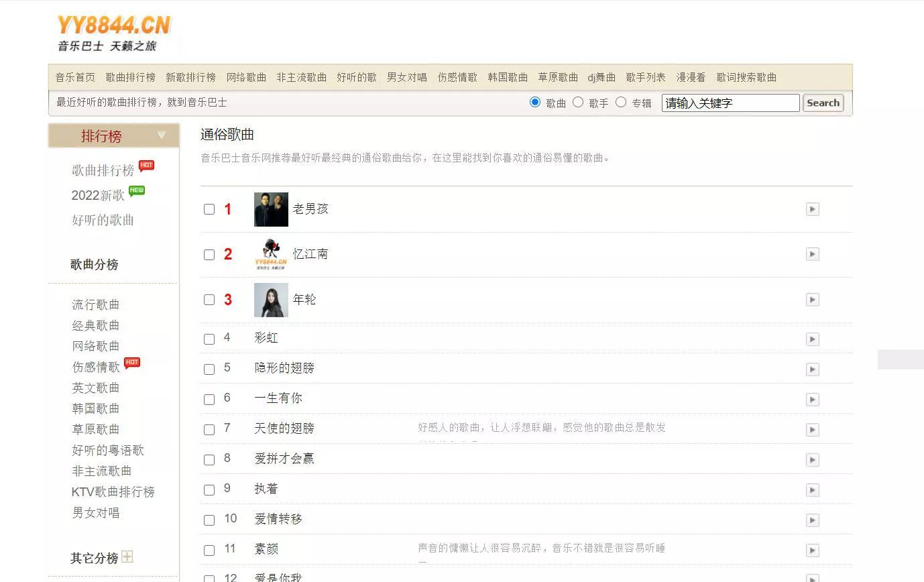This screenshot has height=582, width=924.
Task: Collapse the 排行榜 panel arrow
Action: point(161,134)
